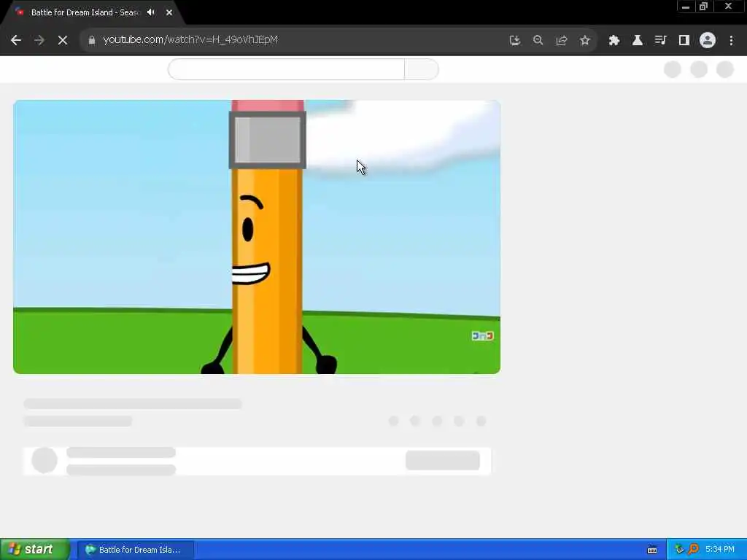This screenshot has width=747, height=560.
Task: Select the Battle for Dream Island tab
Action: point(85,12)
